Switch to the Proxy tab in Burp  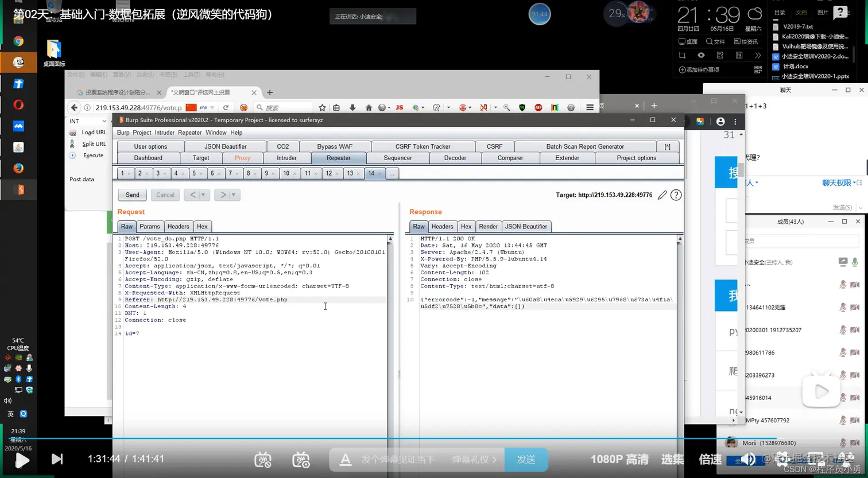242,158
